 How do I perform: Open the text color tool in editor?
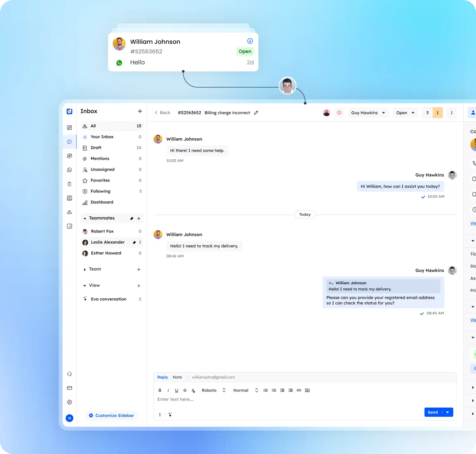(193, 390)
